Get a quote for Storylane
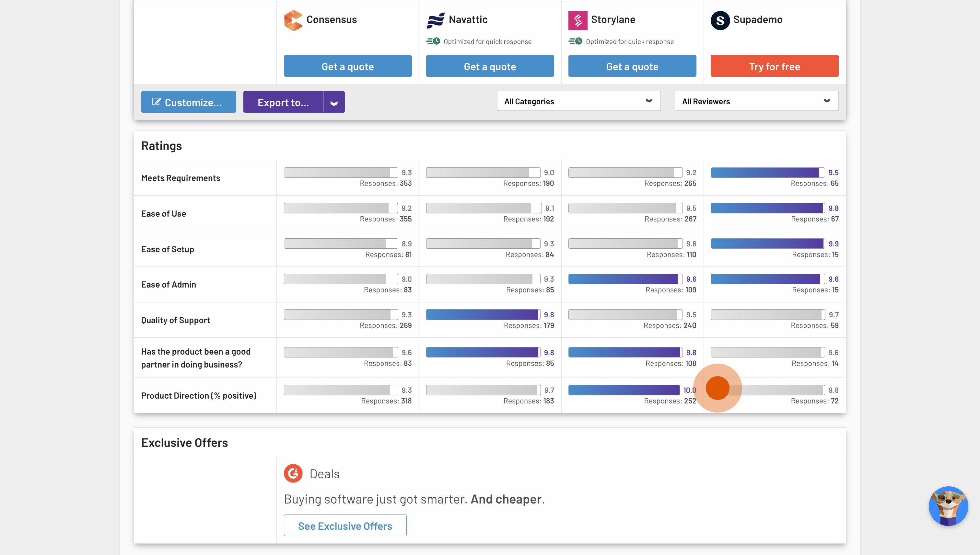The image size is (980, 555). [632, 66]
